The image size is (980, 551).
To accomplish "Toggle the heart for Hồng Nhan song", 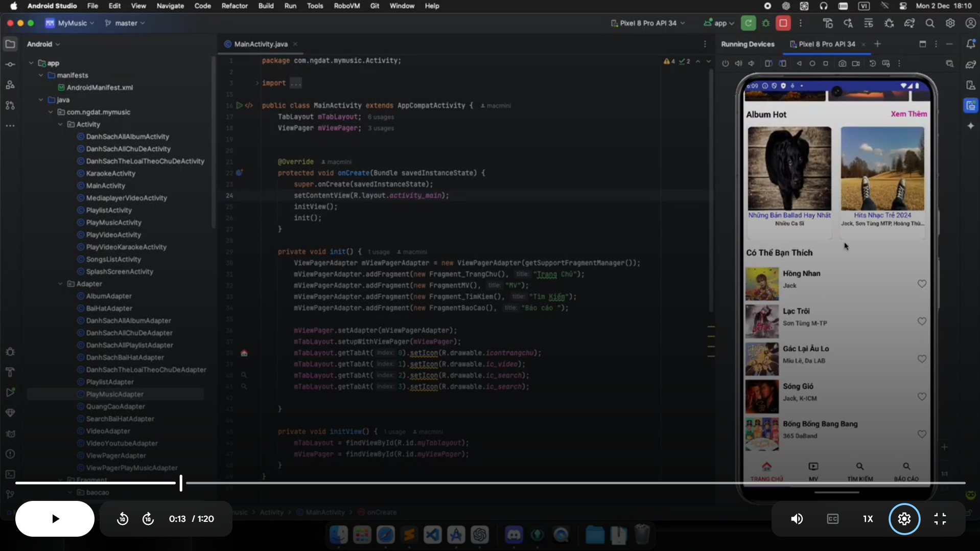I will [x=922, y=284].
